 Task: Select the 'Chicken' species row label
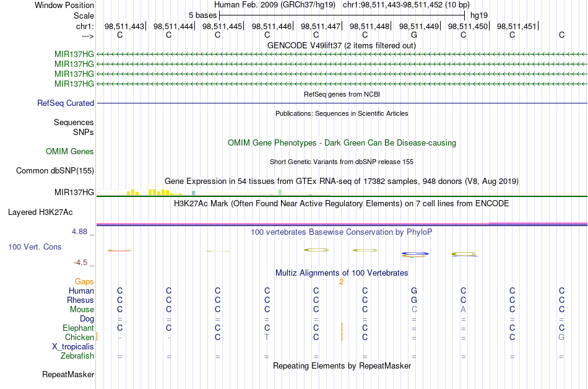pyautogui.click(x=79, y=337)
